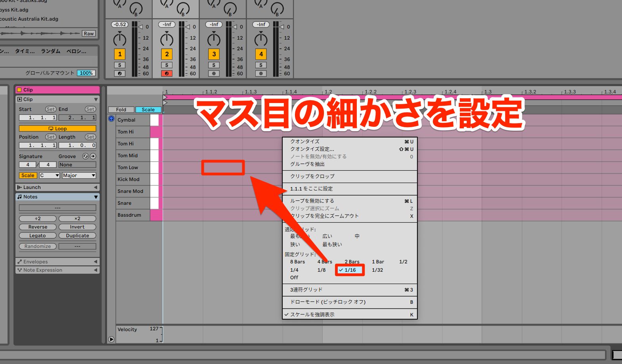
Task: Click the round play-triangle button left of Velocity
Action: tap(111, 339)
